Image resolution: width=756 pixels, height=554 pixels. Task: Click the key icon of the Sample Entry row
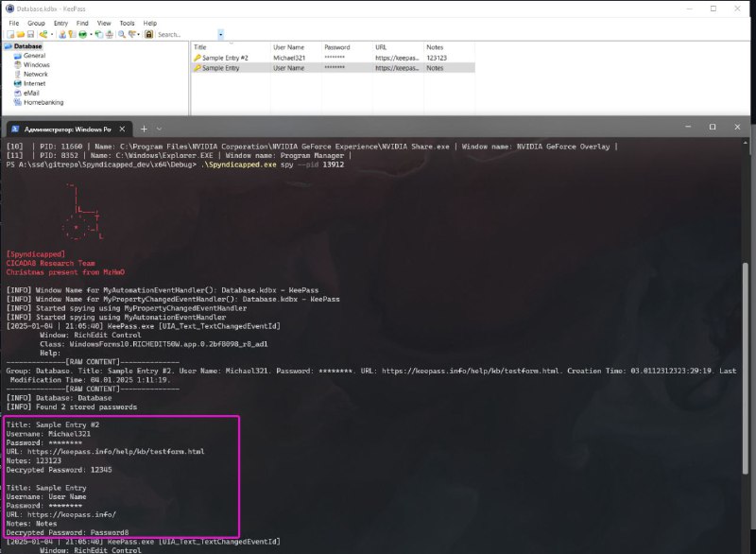pyautogui.click(x=197, y=68)
